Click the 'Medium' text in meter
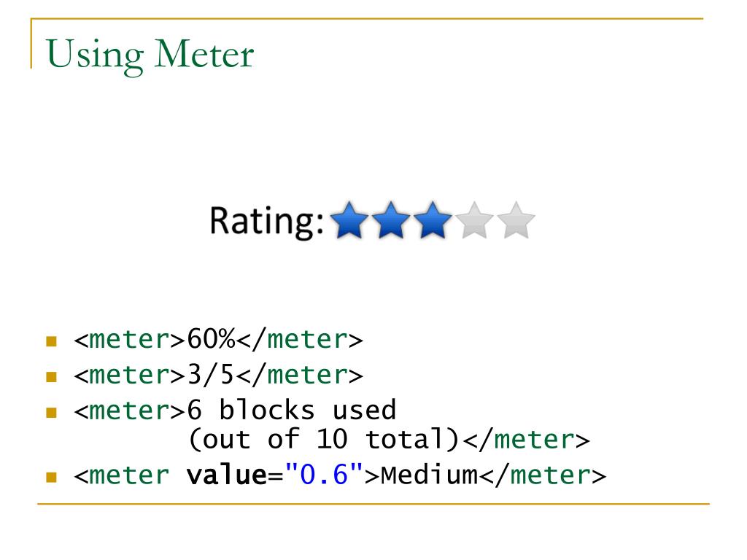Image resolution: width=747 pixels, height=560 pixels. (429, 475)
